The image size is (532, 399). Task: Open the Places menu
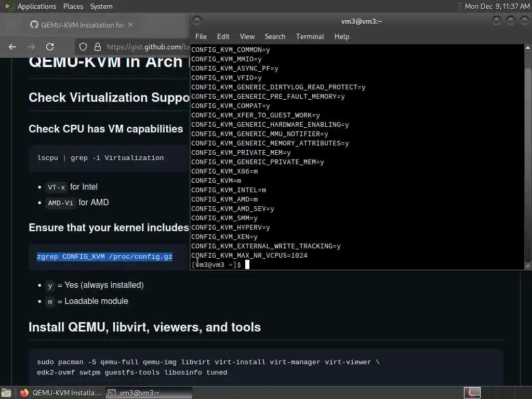(73, 6)
